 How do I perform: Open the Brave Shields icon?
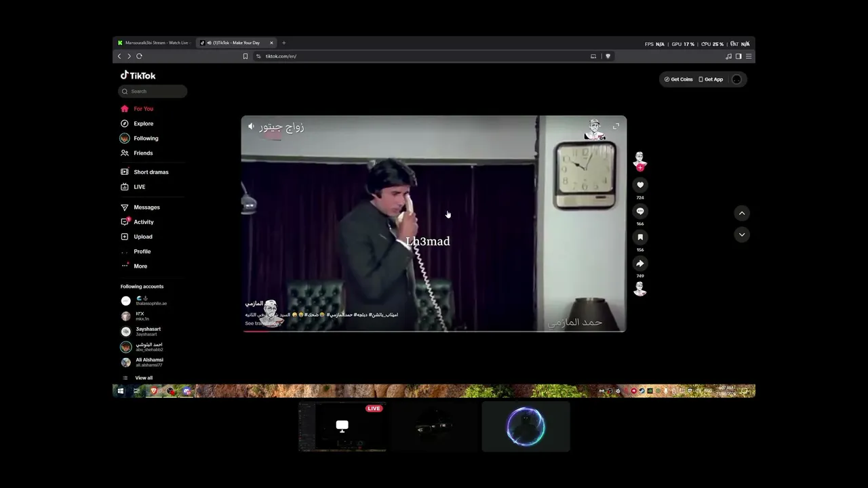pyautogui.click(x=608, y=56)
